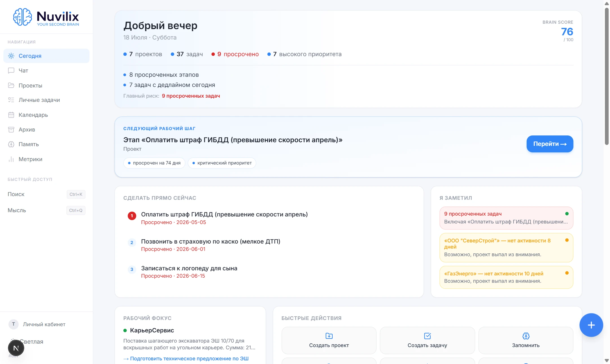Click the brain icon beside Память
The width and height of the screenshot is (610, 364).
tap(11, 144)
